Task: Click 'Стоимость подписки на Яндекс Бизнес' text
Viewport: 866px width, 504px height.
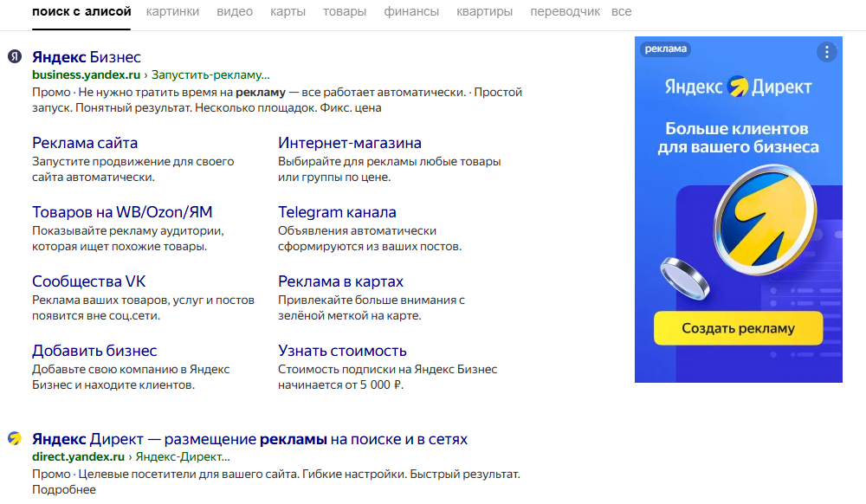Action: [388, 369]
